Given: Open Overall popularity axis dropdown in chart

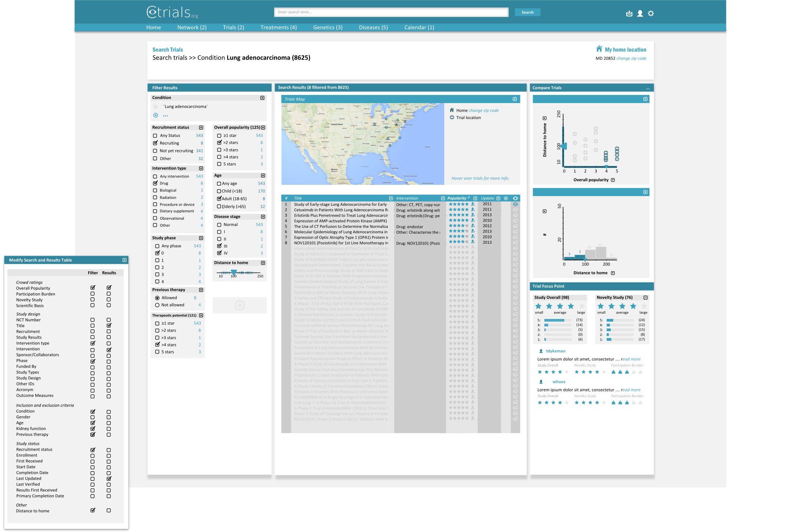Looking at the screenshot, I should [x=613, y=180].
